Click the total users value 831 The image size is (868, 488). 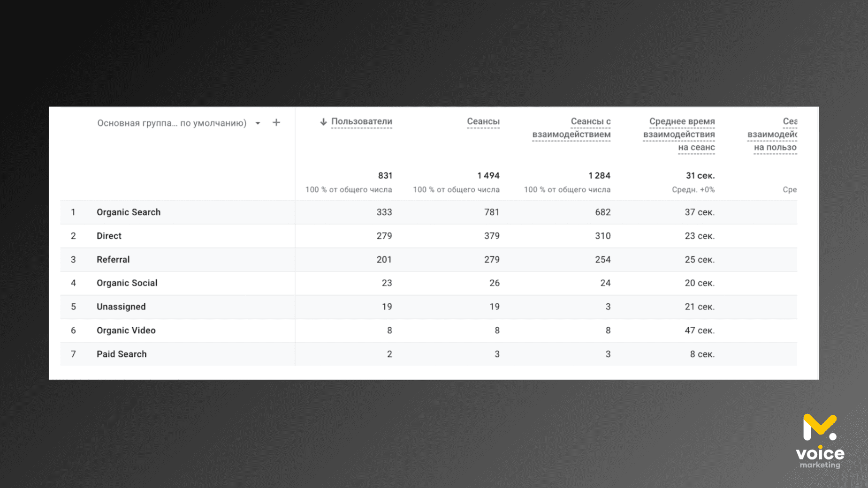pos(385,176)
